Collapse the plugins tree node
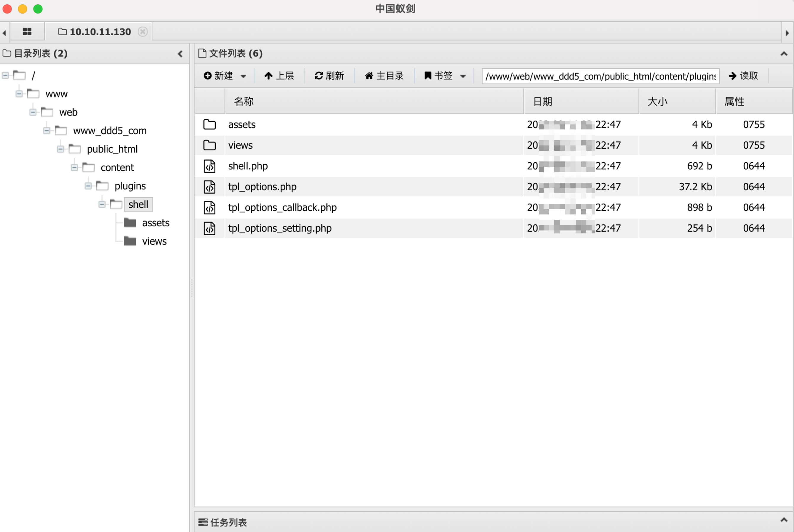The image size is (794, 532). [88, 186]
